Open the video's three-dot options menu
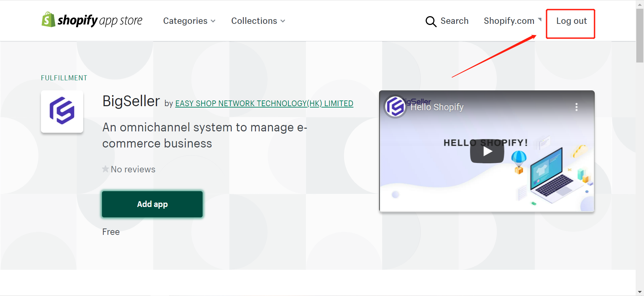The image size is (644, 296). [x=576, y=107]
